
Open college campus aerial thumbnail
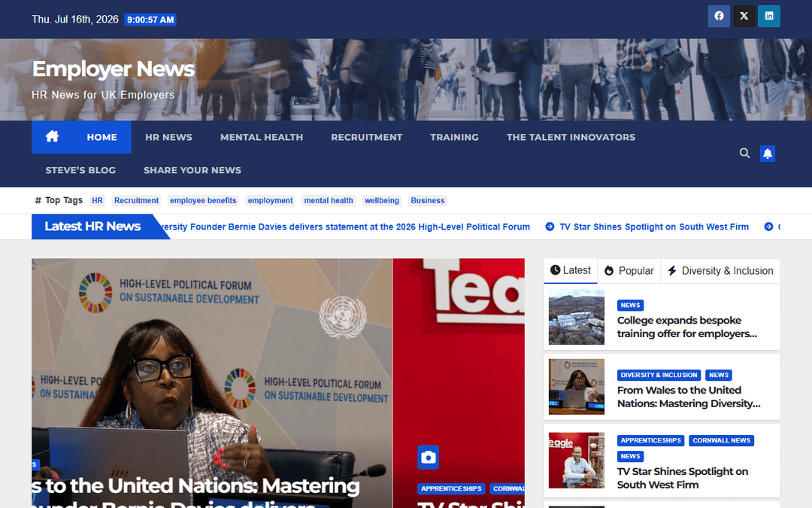coord(577,317)
